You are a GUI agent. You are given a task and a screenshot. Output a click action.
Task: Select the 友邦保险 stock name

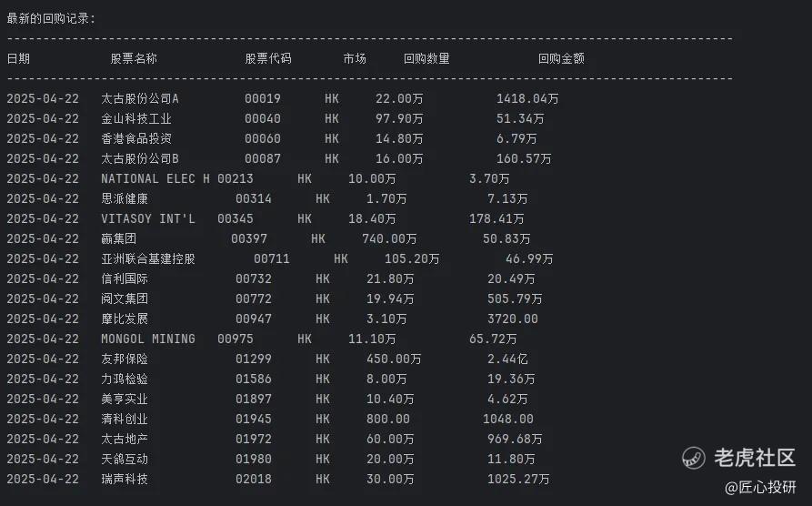coord(125,359)
